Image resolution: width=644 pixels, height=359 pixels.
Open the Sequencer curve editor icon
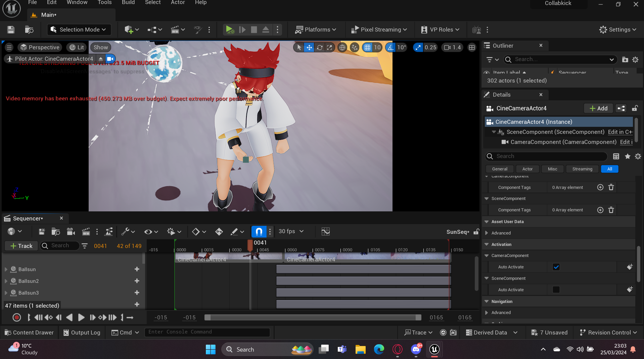point(325,232)
